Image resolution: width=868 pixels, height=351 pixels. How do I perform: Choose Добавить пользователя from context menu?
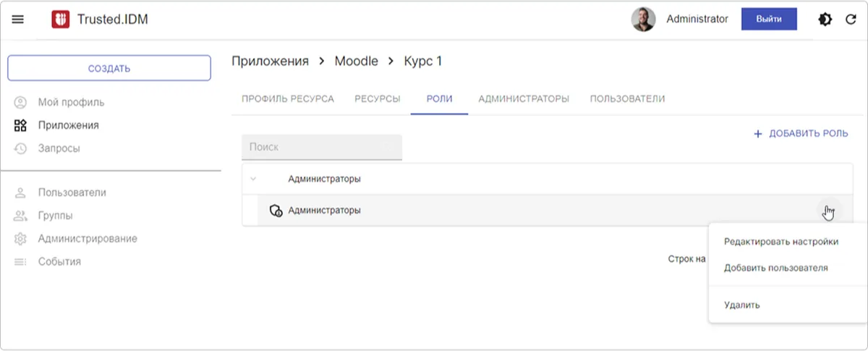coord(776,268)
